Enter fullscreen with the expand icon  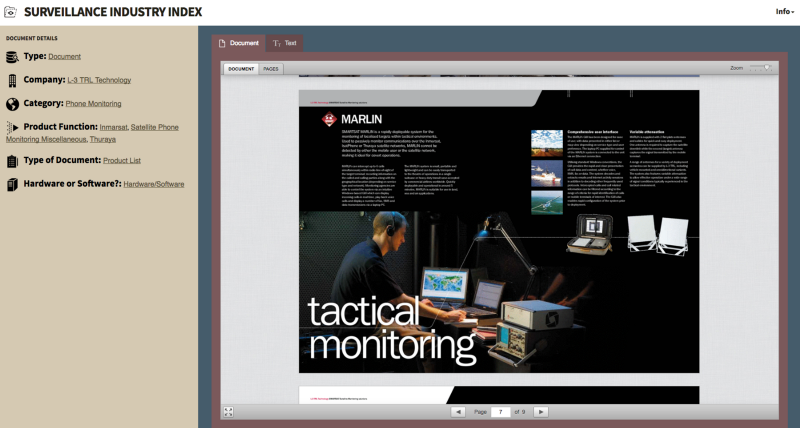click(x=228, y=411)
